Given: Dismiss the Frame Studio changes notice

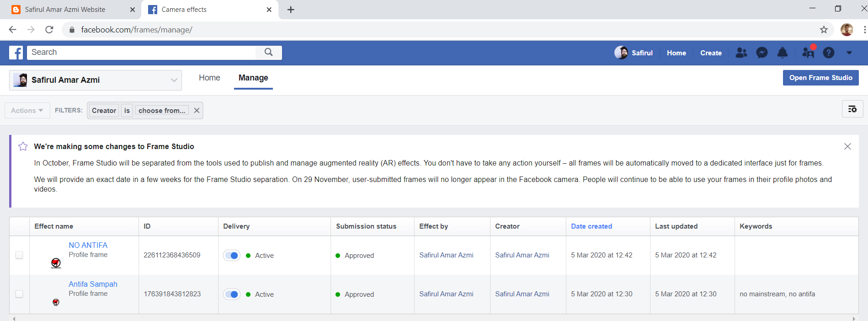Looking at the screenshot, I should 847,146.
